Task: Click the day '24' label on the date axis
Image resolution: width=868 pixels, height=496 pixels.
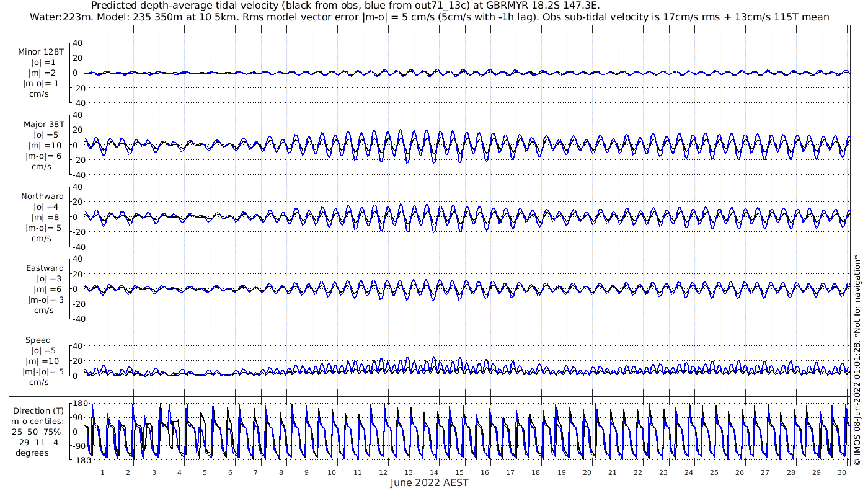Action: coord(689,472)
